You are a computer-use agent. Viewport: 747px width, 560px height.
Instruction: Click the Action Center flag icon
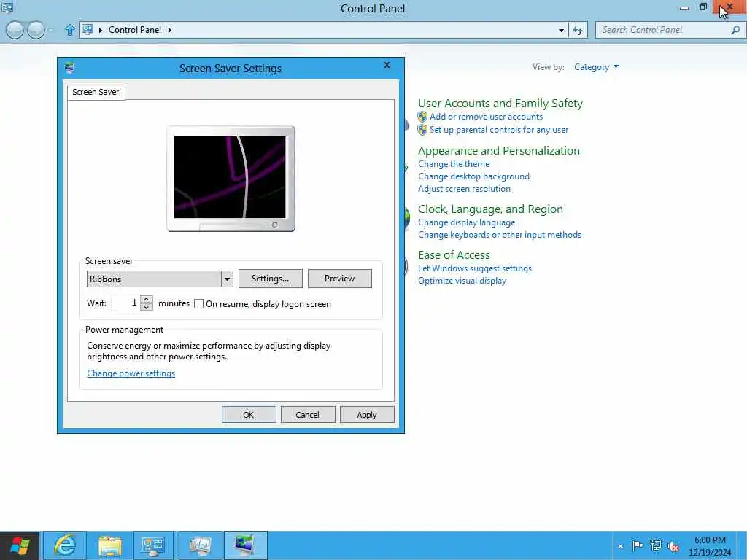(638, 545)
